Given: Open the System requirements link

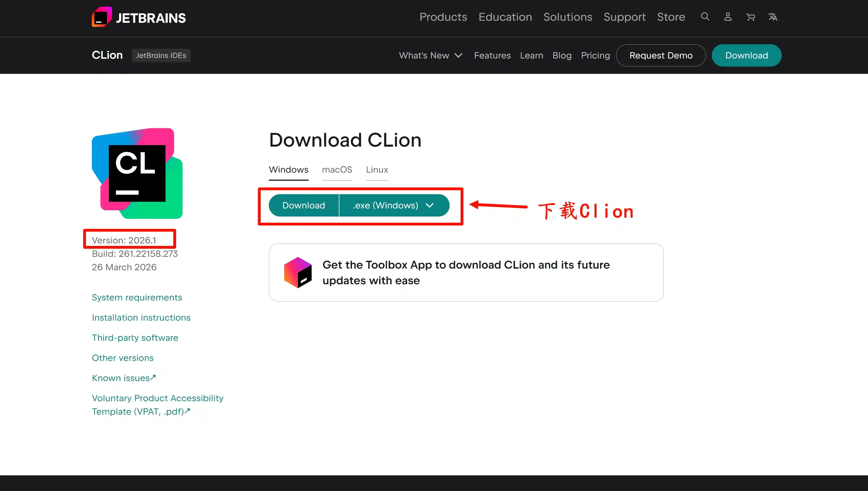Looking at the screenshot, I should [x=137, y=297].
